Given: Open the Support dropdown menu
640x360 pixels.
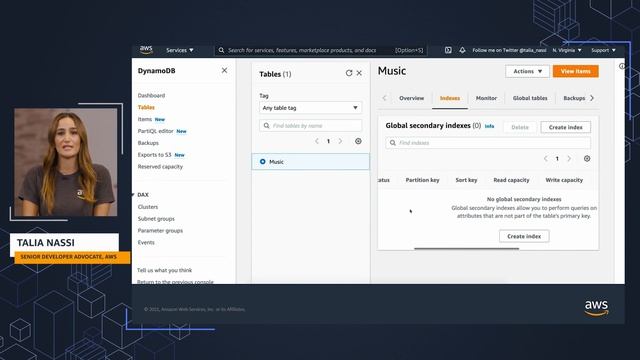Looking at the screenshot, I should [x=603, y=50].
